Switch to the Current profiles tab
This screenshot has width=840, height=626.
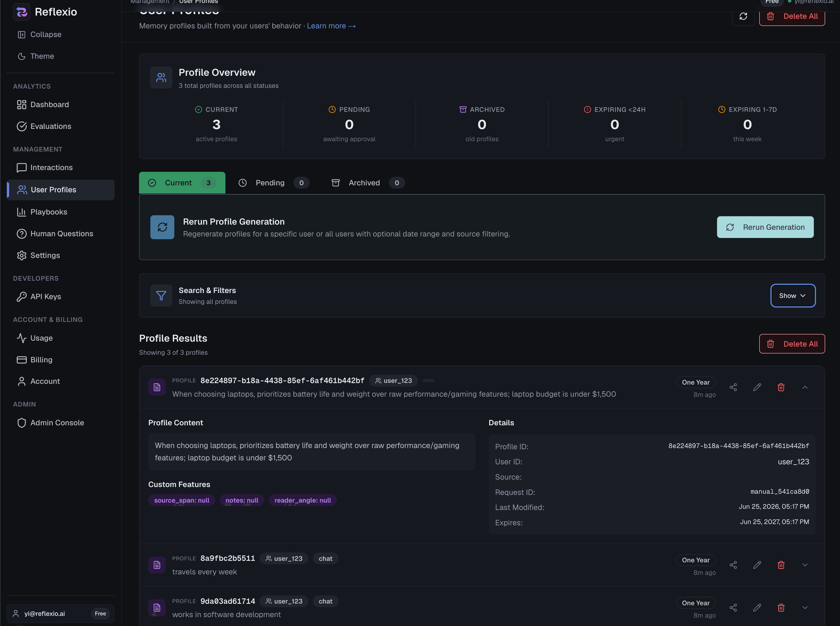tap(182, 183)
